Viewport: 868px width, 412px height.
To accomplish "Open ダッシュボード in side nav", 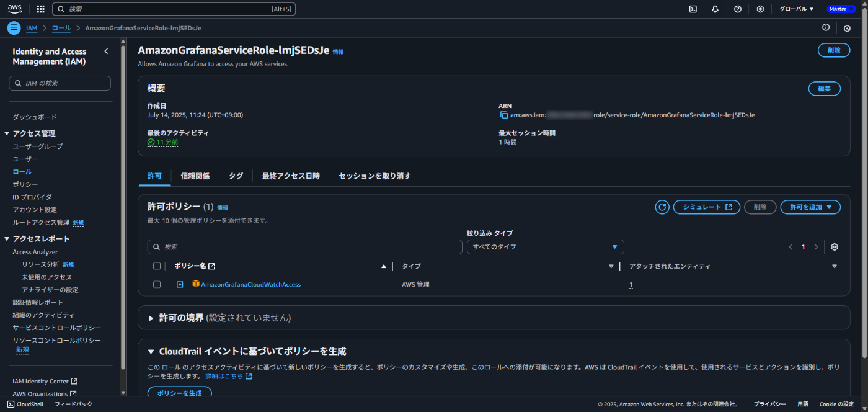I will click(35, 117).
